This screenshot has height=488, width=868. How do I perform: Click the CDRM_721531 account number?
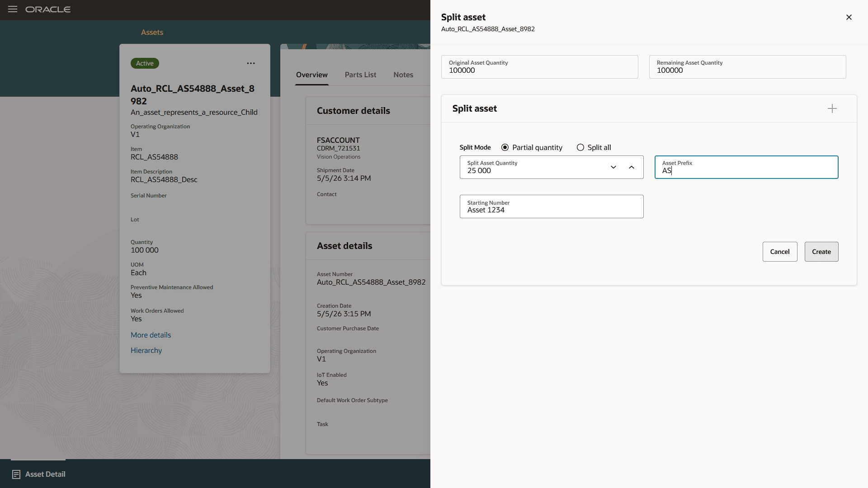339,149
